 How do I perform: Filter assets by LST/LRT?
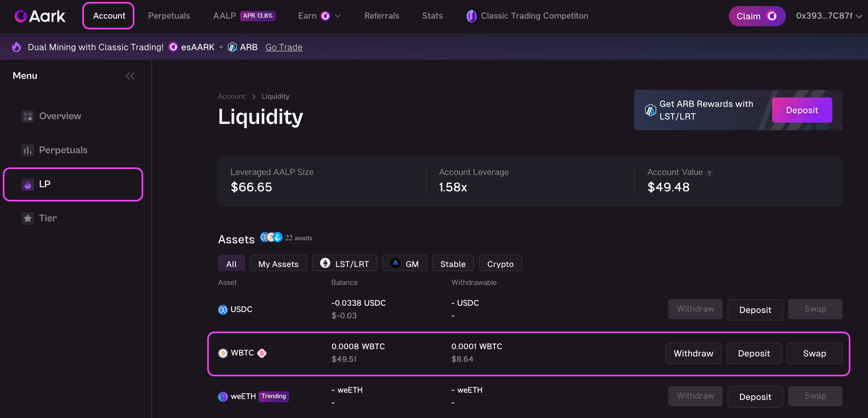click(x=345, y=264)
